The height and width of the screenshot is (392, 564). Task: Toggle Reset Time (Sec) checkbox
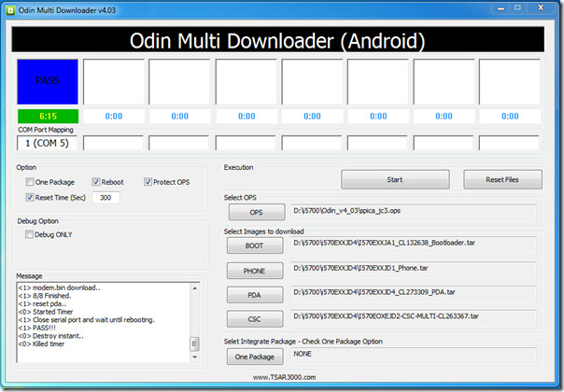(30, 197)
